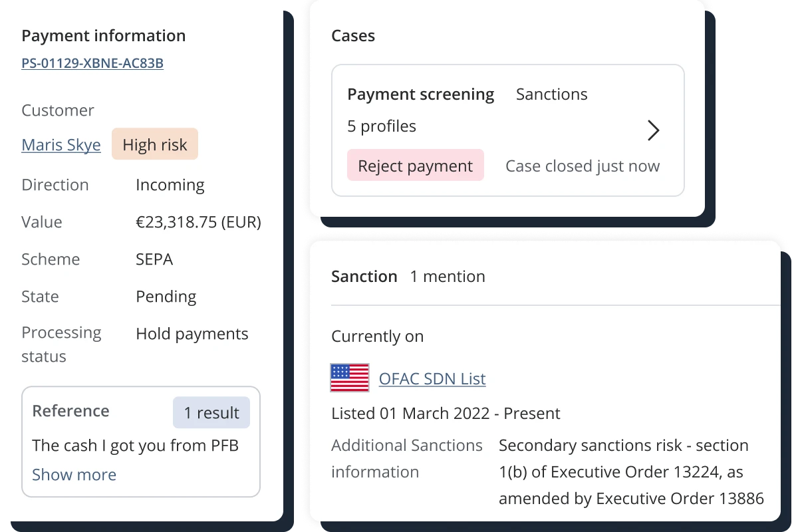
Task: Click the Reject payment label
Action: 416,166
